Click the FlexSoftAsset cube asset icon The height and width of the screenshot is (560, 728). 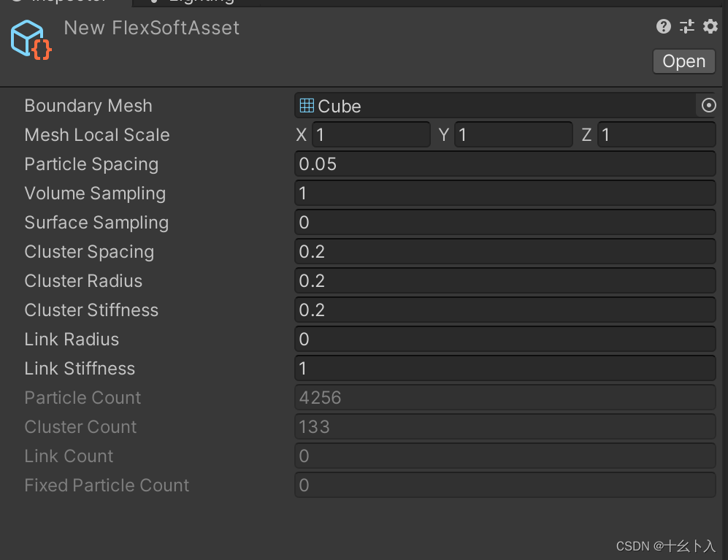coord(30,39)
